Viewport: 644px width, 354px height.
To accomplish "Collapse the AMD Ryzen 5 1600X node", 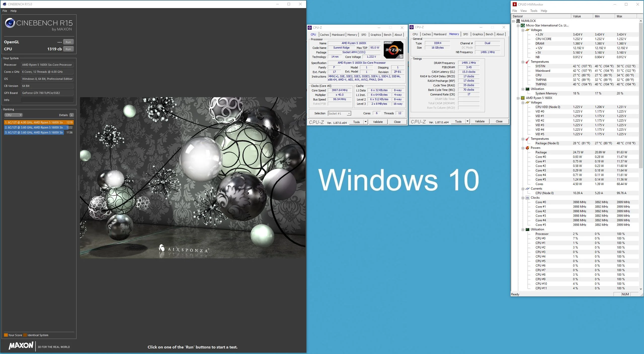I will tap(518, 98).
